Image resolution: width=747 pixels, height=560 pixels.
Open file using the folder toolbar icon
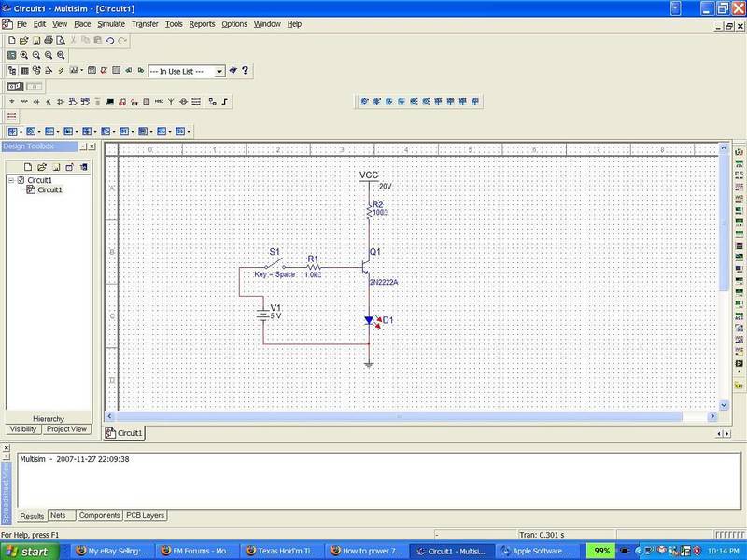click(x=23, y=41)
